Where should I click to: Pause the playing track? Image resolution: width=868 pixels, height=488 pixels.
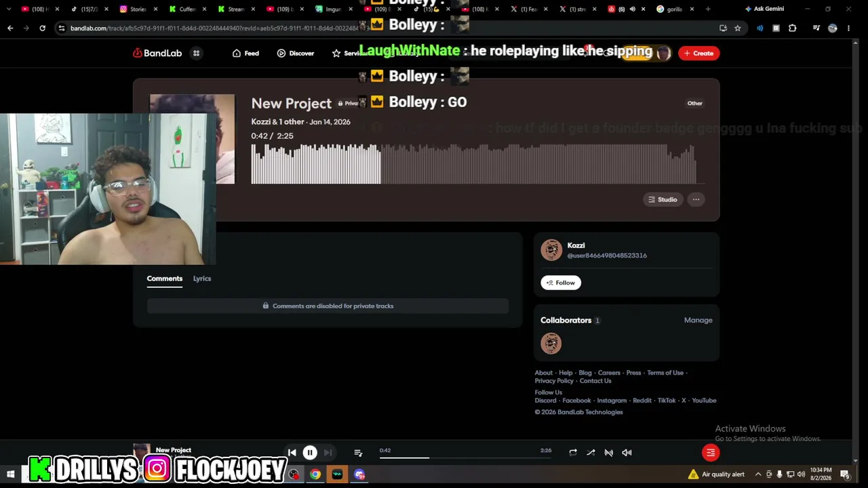310,453
